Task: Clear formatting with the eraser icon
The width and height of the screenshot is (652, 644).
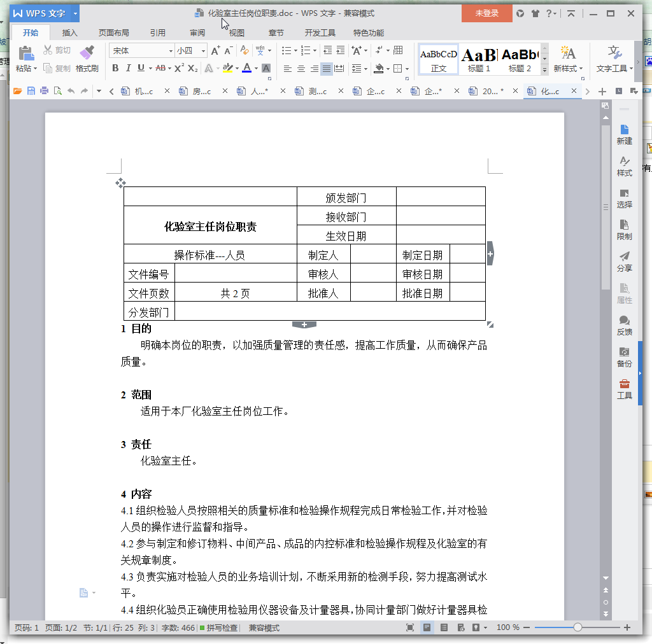Action: coord(245,51)
